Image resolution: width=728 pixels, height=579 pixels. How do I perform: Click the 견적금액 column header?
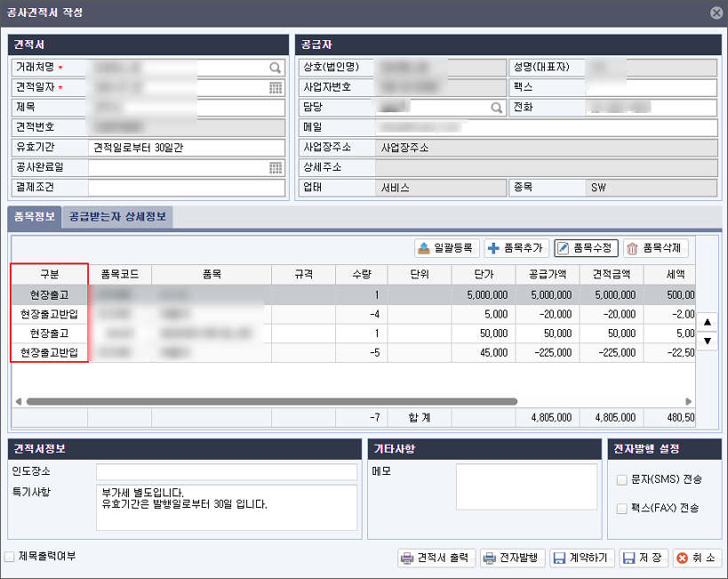[x=612, y=275]
